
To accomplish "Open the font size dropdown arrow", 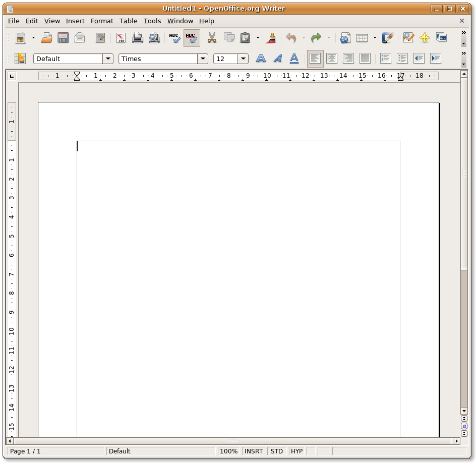I will click(x=243, y=59).
